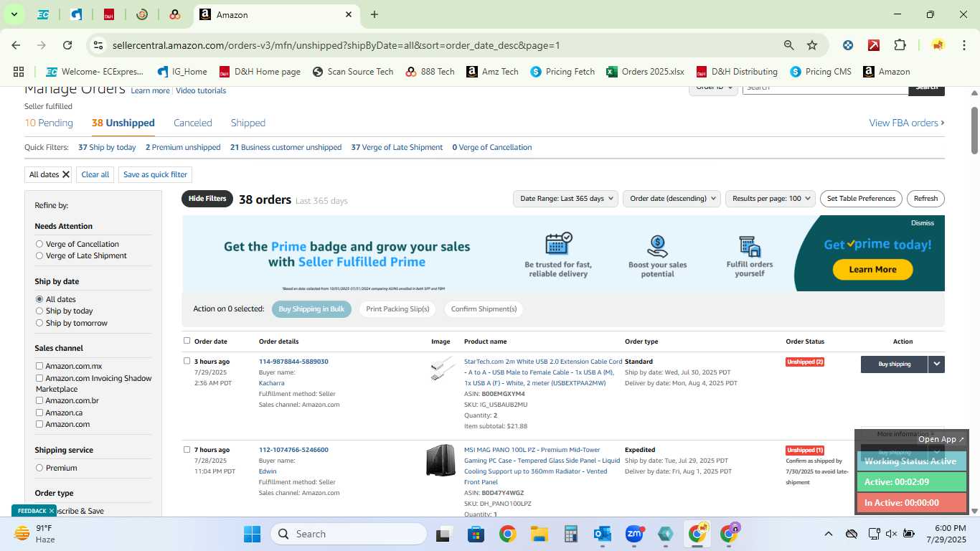
Task: Open the Scan Source Tech bookmark
Action: coord(353,72)
